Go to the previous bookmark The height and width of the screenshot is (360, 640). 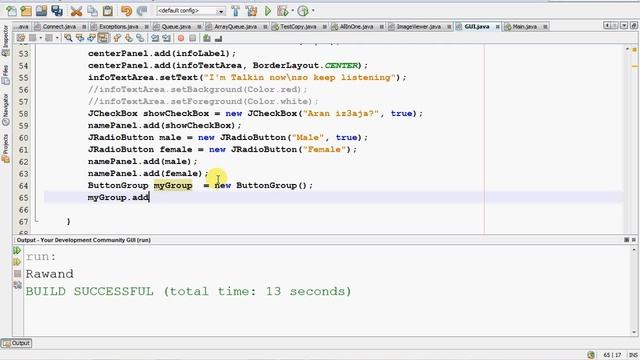(117, 38)
